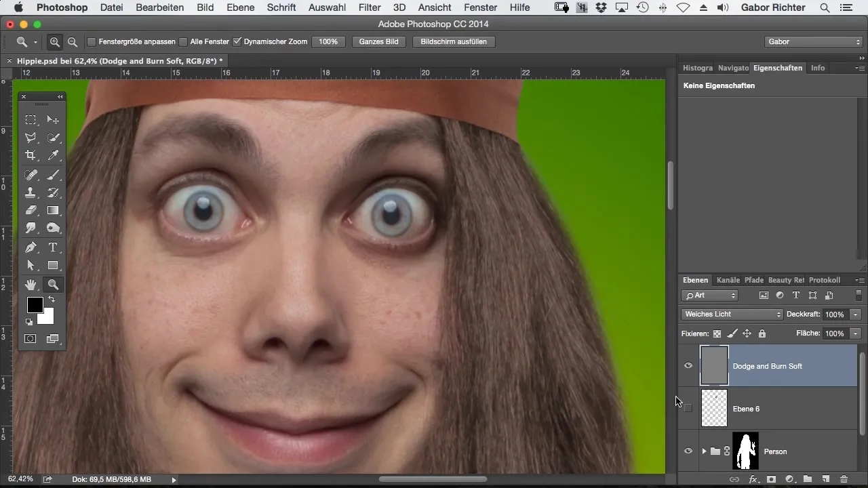The width and height of the screenshot is (868, 488).
Task: Select the Rectangular Marquee tool
Action: [31, 120]
